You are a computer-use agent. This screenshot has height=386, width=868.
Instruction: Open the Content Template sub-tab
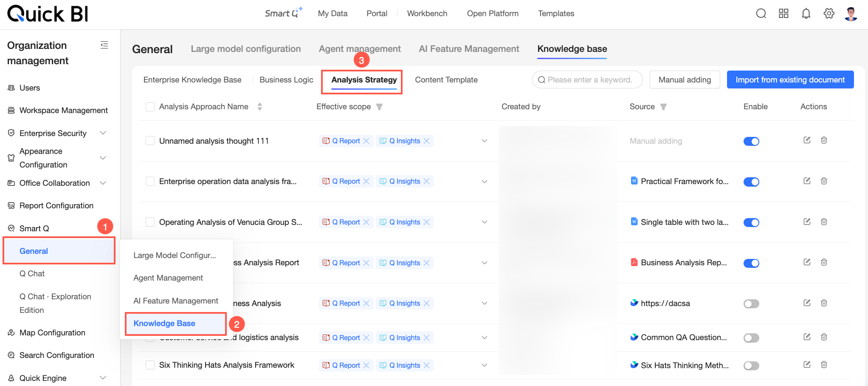446,80
